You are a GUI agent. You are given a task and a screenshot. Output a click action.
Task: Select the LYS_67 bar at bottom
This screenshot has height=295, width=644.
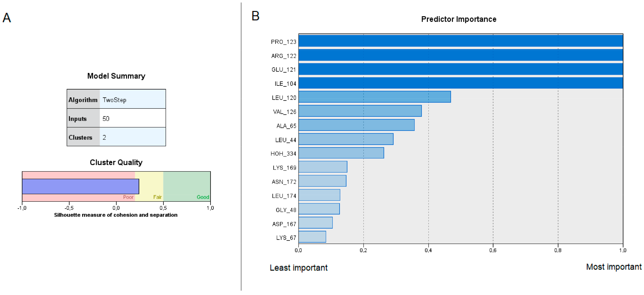(x=312, y=237)
